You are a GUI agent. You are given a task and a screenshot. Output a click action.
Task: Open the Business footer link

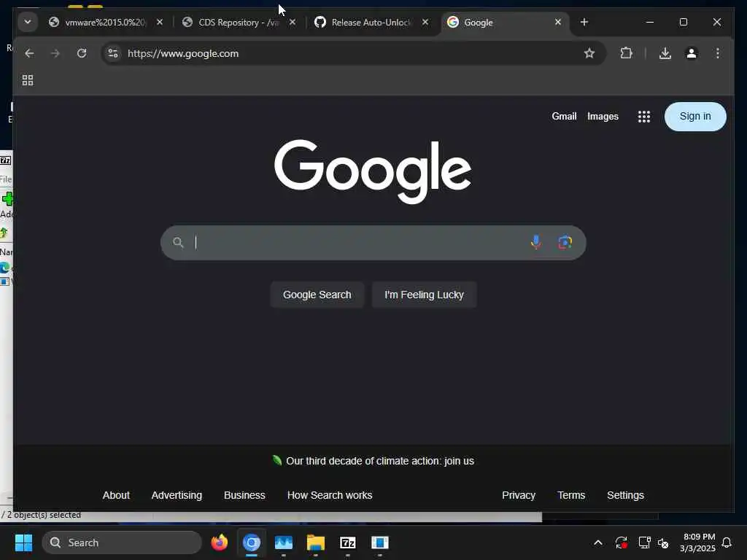tap(244, 495)
